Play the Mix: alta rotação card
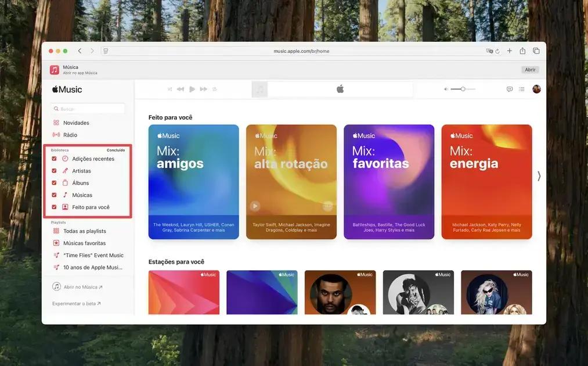The height and width of the screenshot is (366, 588). tap(255, 206)
